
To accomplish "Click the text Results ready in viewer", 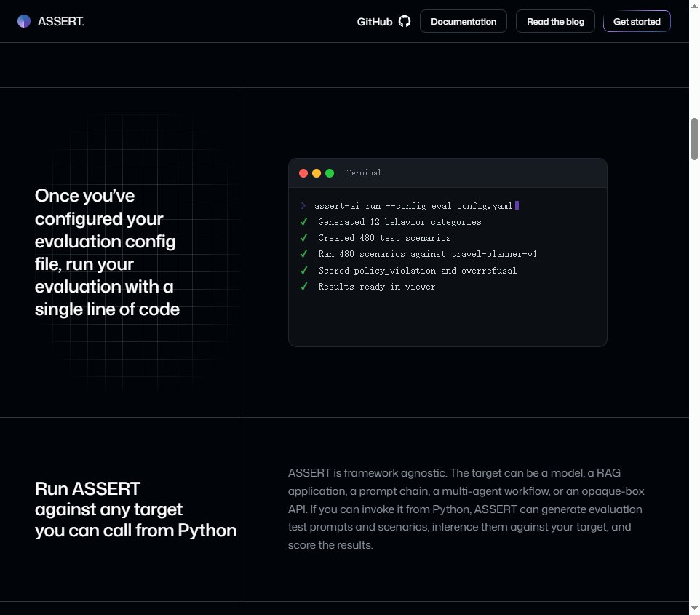I will point(376,287).
